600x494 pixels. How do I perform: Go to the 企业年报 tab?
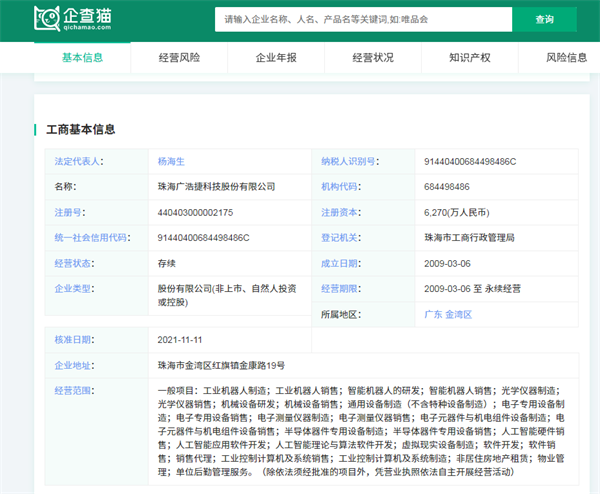pyautogui.click(x=276, y=58)
